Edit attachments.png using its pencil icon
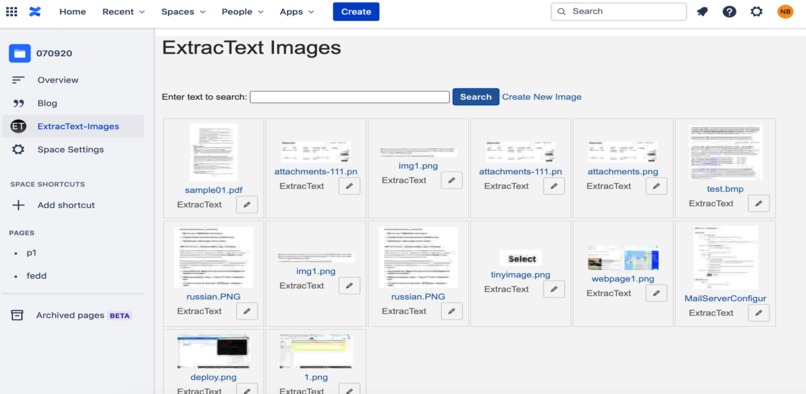Screen dimensions: 806x394 click(x=656, y=186)
